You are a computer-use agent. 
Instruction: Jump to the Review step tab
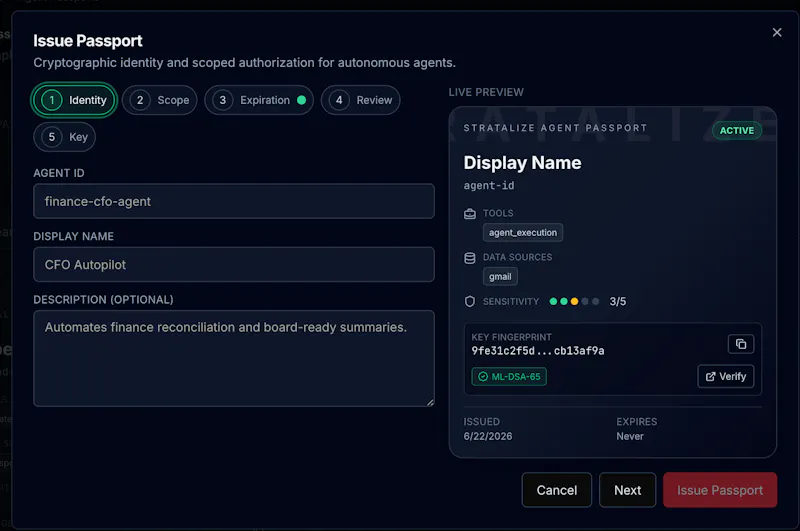pyautogui.click(x=361, y=100)
